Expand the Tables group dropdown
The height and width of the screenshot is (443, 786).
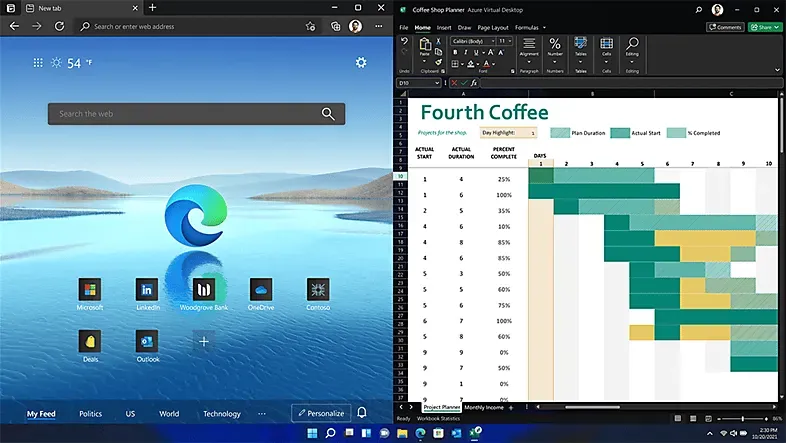(580, 62)
